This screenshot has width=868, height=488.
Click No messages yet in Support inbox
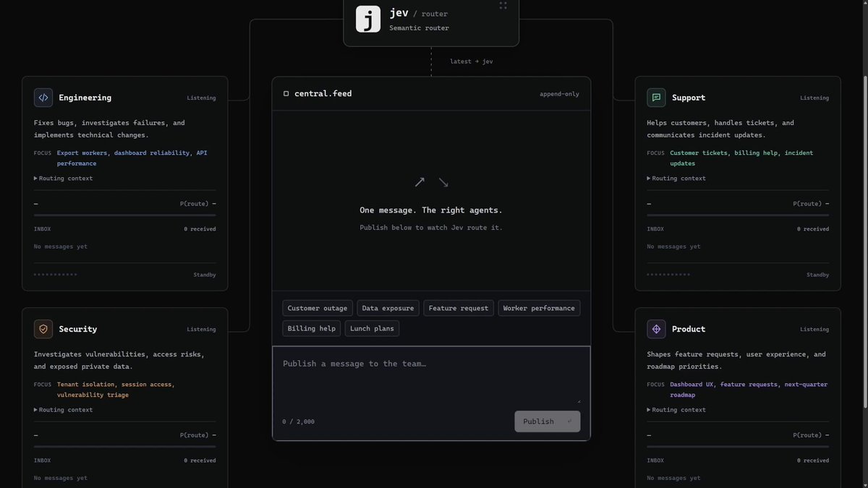673,247
